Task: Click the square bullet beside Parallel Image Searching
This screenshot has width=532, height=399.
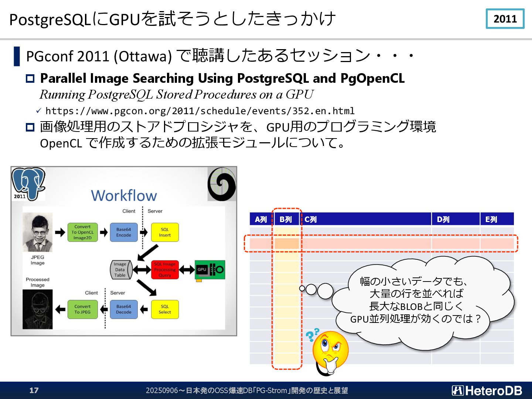Action: (x=30, y=78)
